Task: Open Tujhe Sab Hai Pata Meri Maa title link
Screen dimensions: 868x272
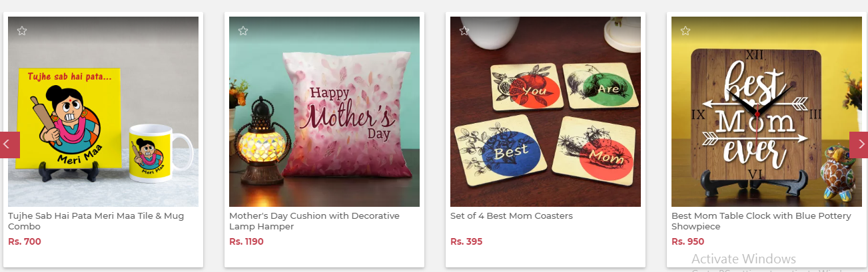Action: (96, 221)
